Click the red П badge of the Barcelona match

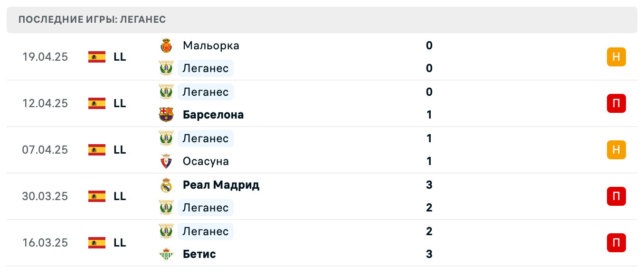pyautogui.click(x=616, y=103)
